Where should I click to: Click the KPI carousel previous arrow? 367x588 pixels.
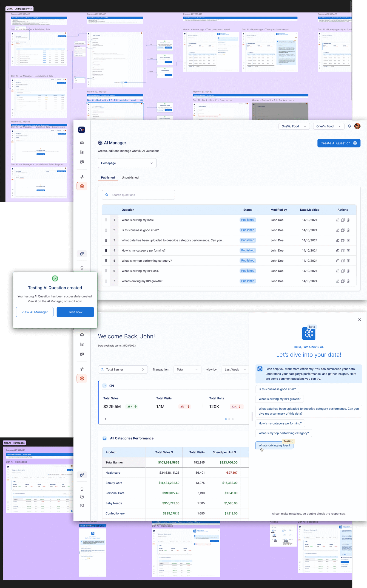(105, 419)
